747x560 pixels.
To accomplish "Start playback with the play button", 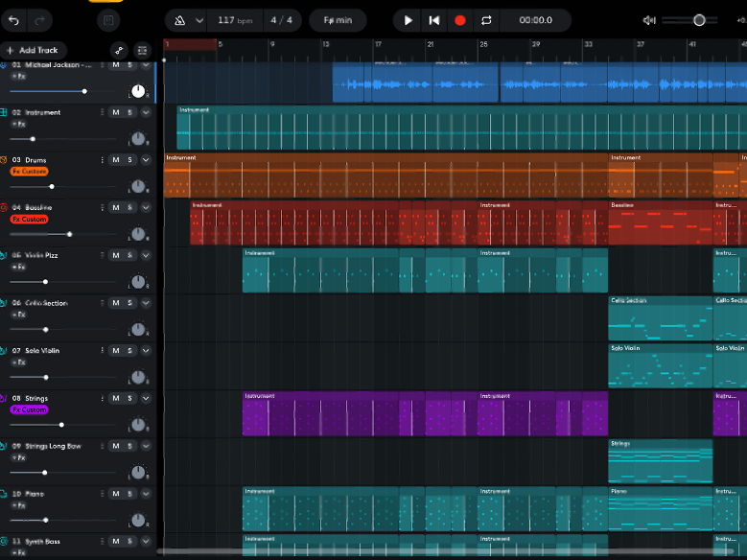I will [x=408, y=20].
